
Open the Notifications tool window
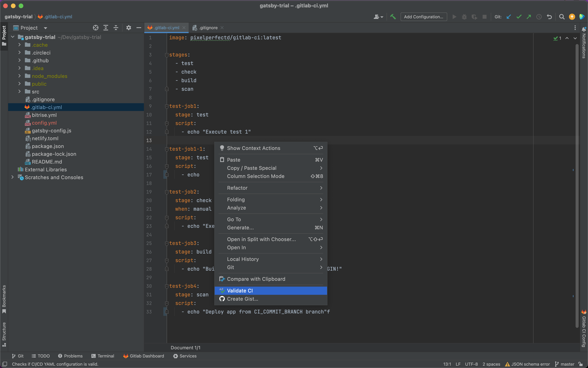584,43
